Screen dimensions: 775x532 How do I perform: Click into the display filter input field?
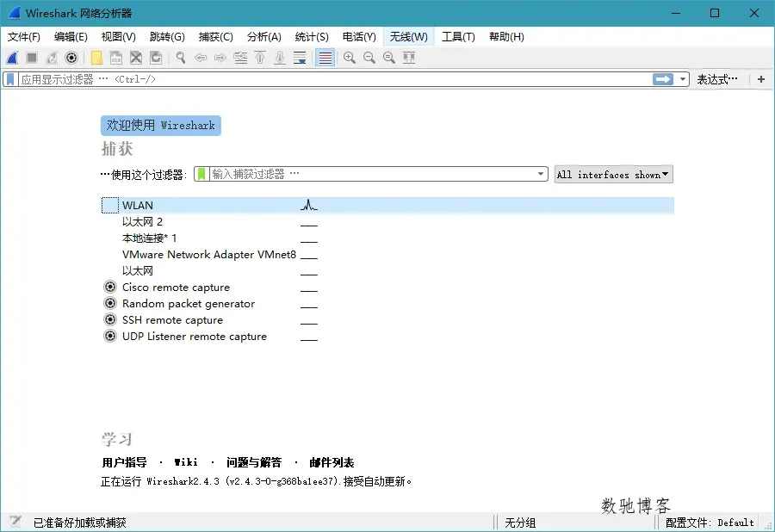(x=335, y=79)
